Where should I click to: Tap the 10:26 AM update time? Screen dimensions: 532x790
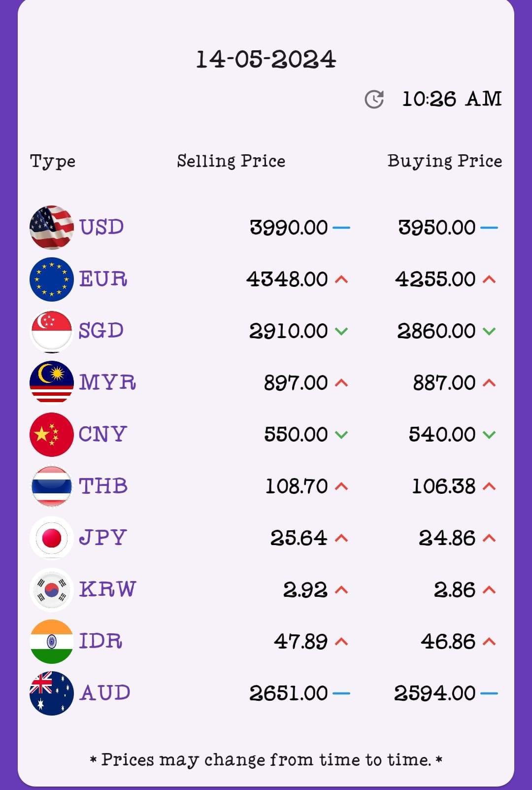click(452, 99)
